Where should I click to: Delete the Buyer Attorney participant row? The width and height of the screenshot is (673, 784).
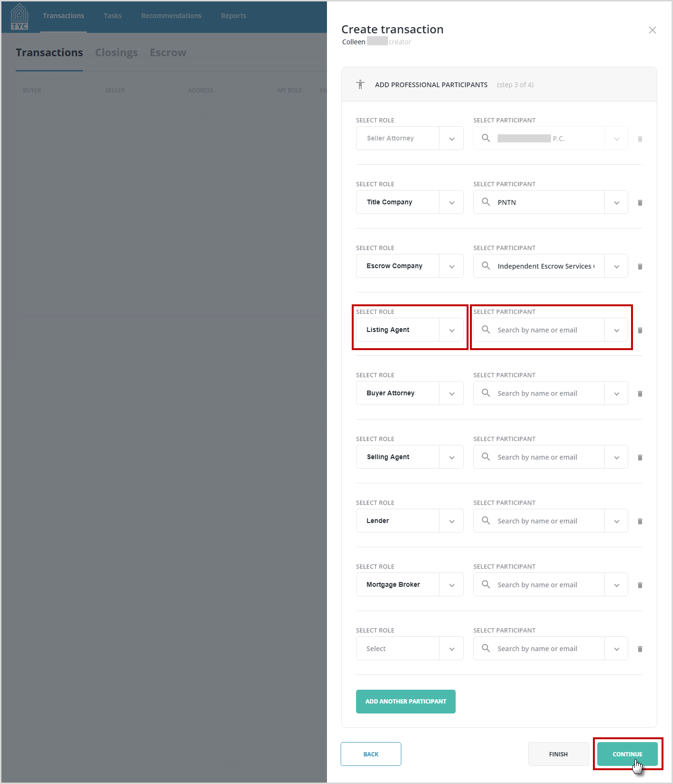640,393
